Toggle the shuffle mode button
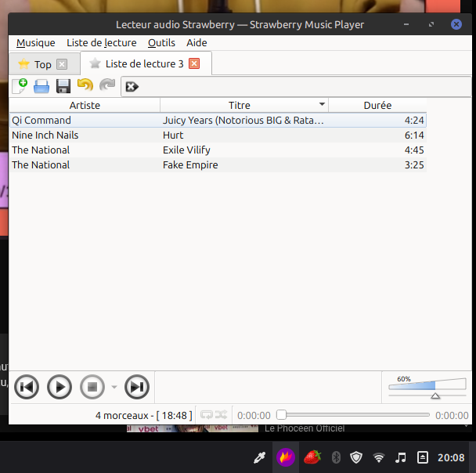This screenshot has height=473, width=476. [x=222, y=415]
